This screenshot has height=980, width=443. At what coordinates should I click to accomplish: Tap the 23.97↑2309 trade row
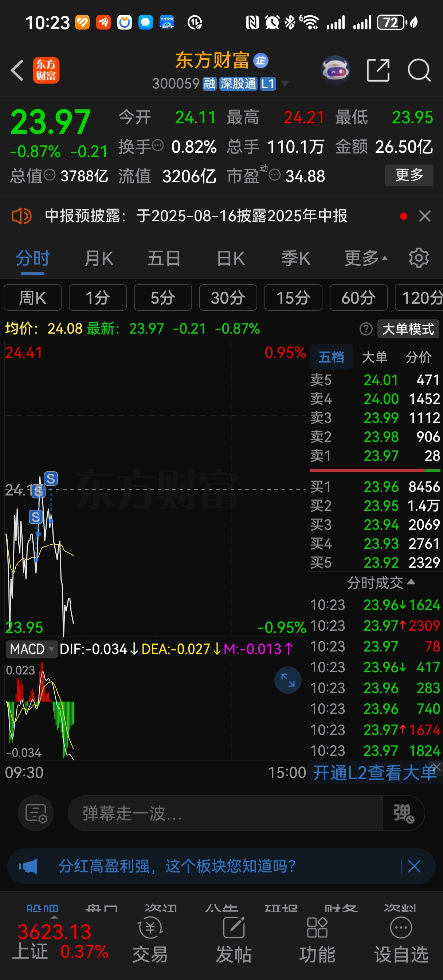coord(375,625)
